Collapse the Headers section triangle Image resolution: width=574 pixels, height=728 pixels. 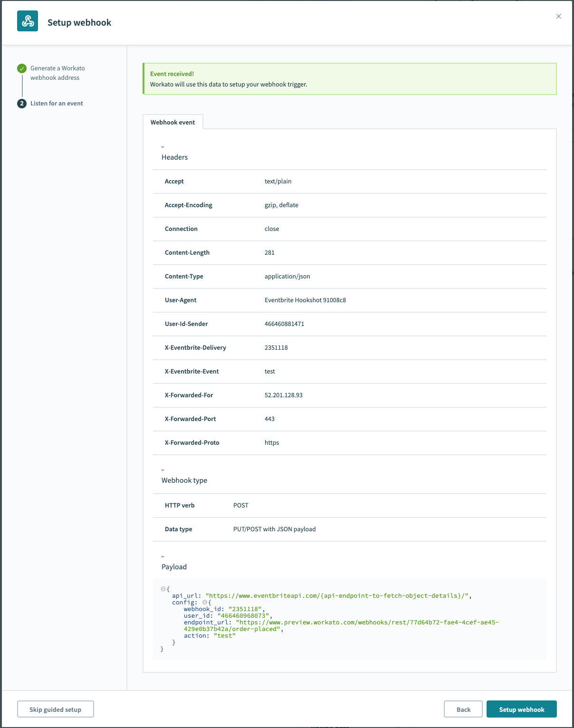click(x=163, y=147)
